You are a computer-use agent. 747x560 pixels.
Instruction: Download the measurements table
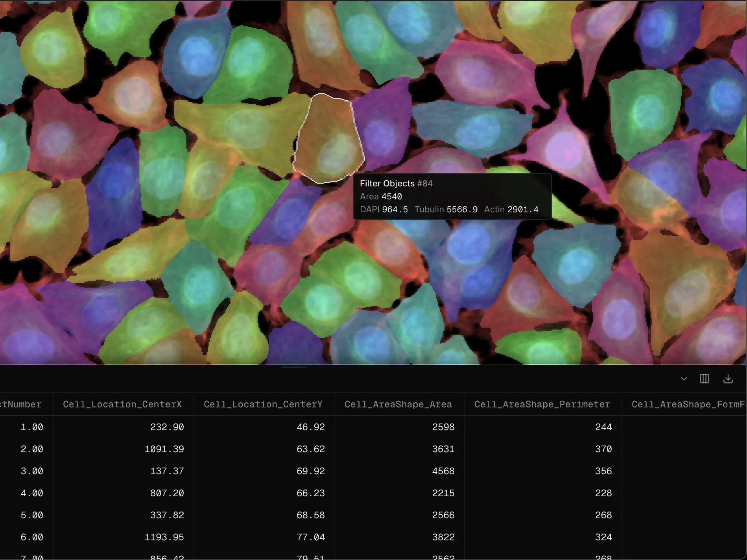point(728,379)
